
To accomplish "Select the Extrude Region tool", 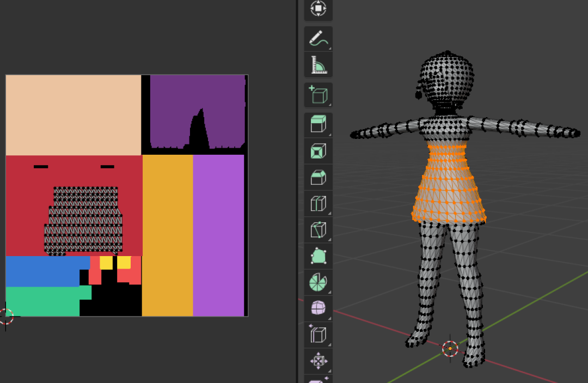I will tap(318, 124).
